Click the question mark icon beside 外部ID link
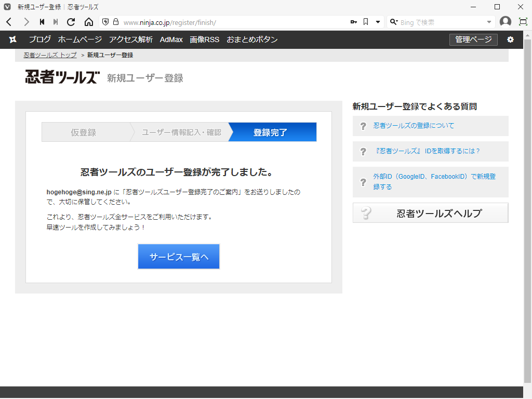This screenshot has width=532, height=399. 363,182
